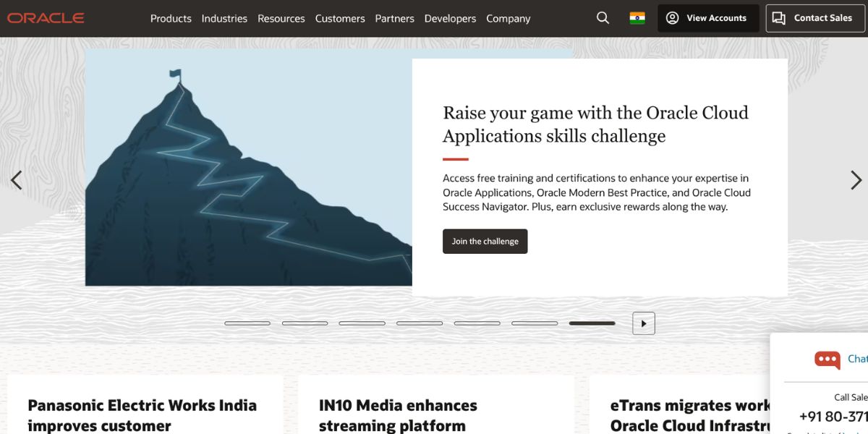The height and width of the screenshot is (434, 868).
Task: Click the Oracle logo
Action: pyautogui.click(x=46, y=18)
